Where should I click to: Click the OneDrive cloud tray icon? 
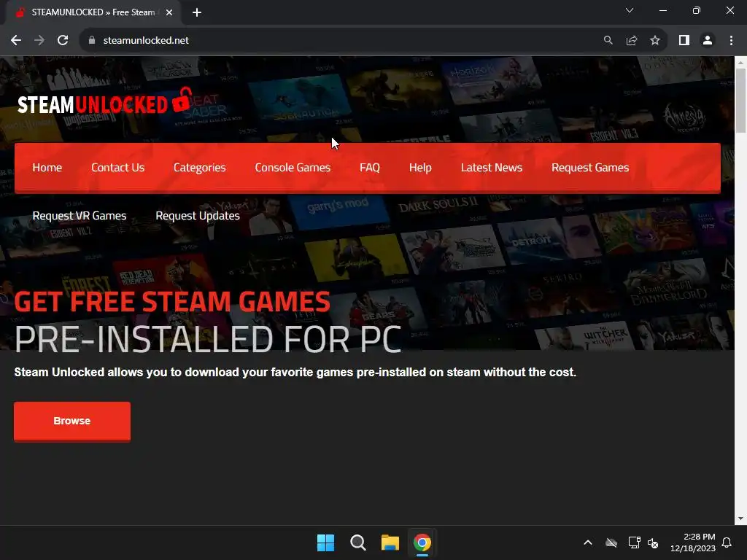611,542
